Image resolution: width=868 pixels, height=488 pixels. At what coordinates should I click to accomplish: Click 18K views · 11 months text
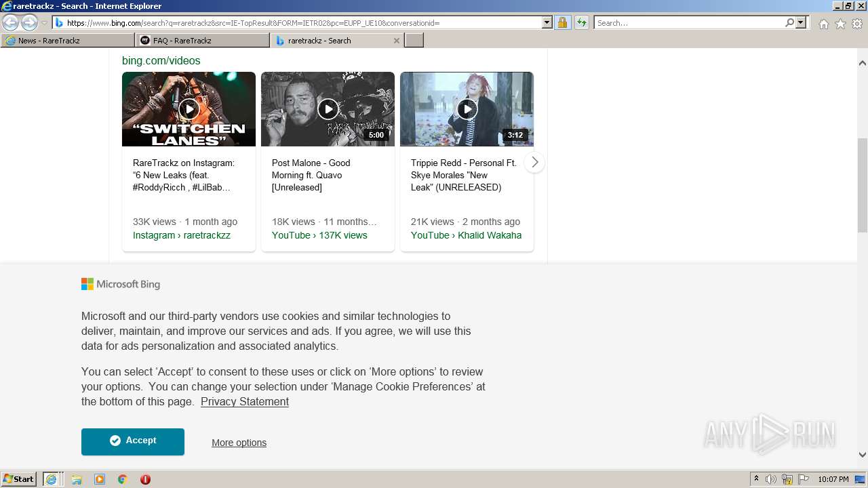click(324, 222)
